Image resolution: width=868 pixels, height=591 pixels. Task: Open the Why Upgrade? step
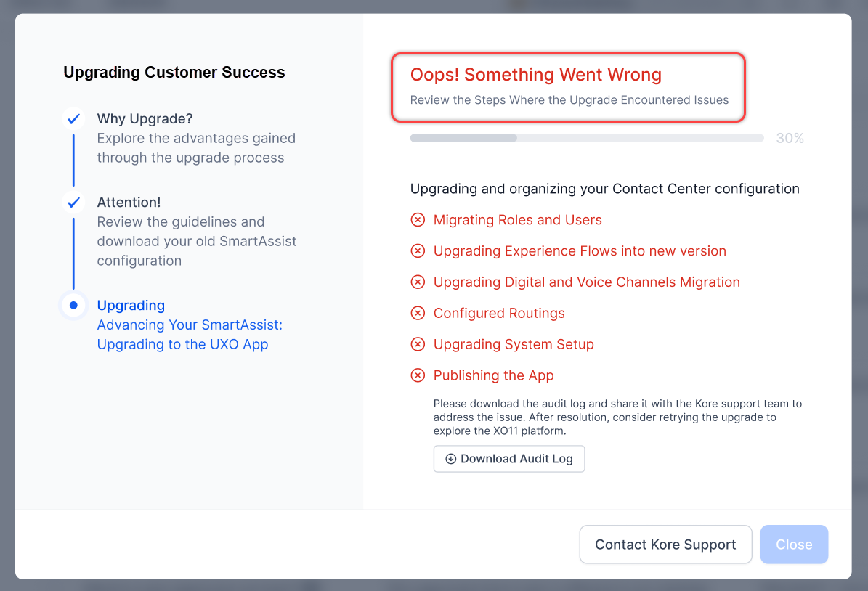[x=145, y=119]
